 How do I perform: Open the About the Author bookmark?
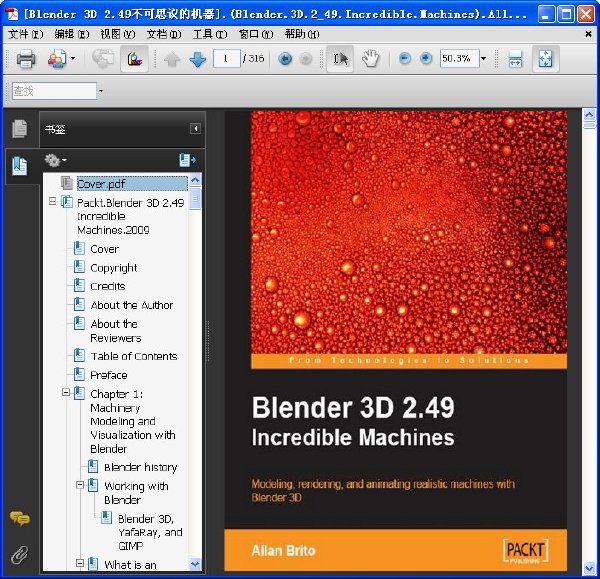tap(132, 305)
